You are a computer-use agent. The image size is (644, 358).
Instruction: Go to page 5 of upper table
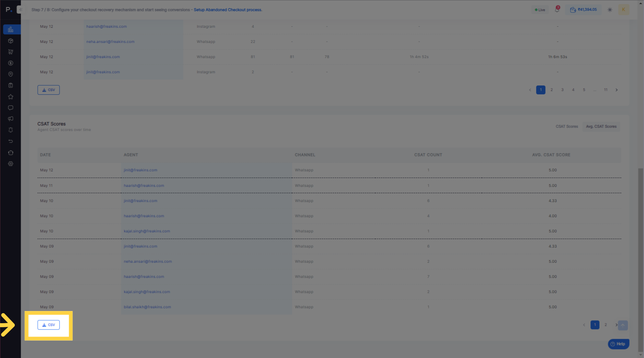pos(584,90)
